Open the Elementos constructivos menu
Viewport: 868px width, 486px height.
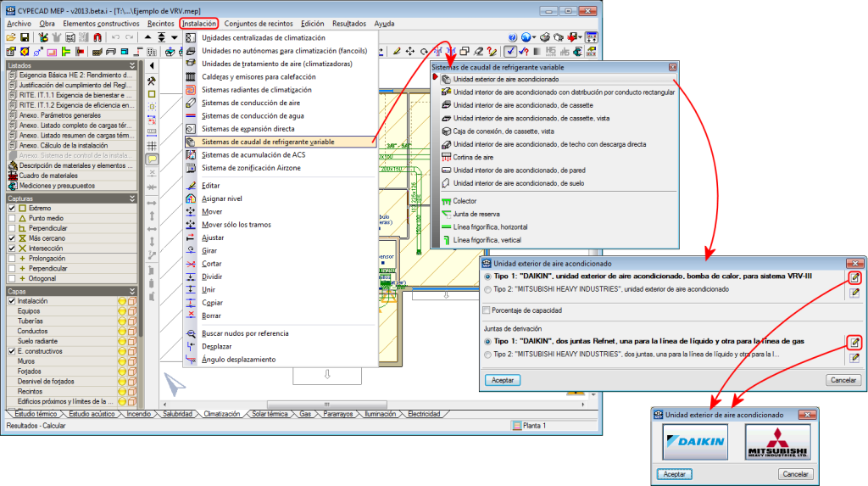101,24
